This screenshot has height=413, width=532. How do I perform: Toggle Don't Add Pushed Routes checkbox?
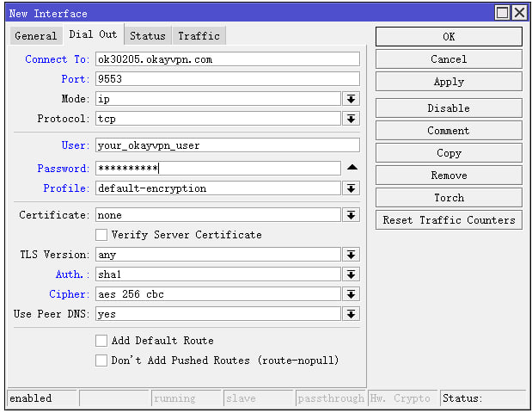[101, 361]
